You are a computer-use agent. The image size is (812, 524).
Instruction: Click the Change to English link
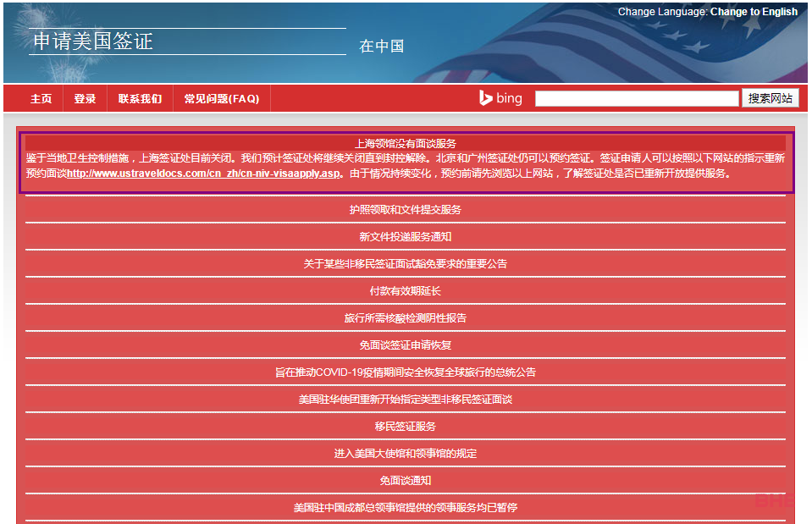pos(754,11)
